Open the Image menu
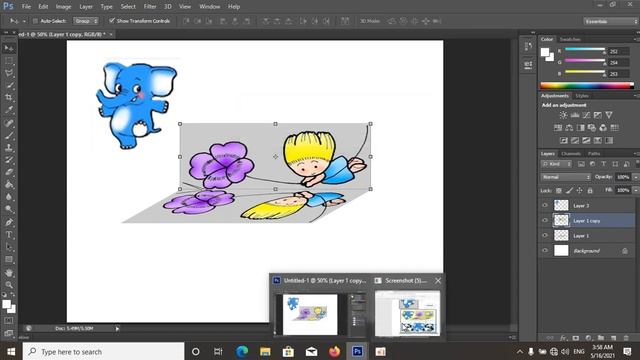The height and width of the screenshot is (360, 640). (x=63, y=7)
